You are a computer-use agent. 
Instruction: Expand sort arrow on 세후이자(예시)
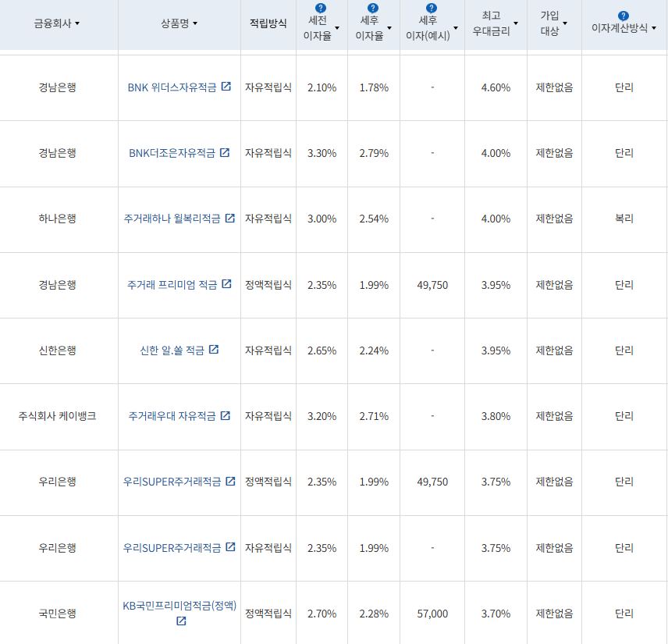455,27
